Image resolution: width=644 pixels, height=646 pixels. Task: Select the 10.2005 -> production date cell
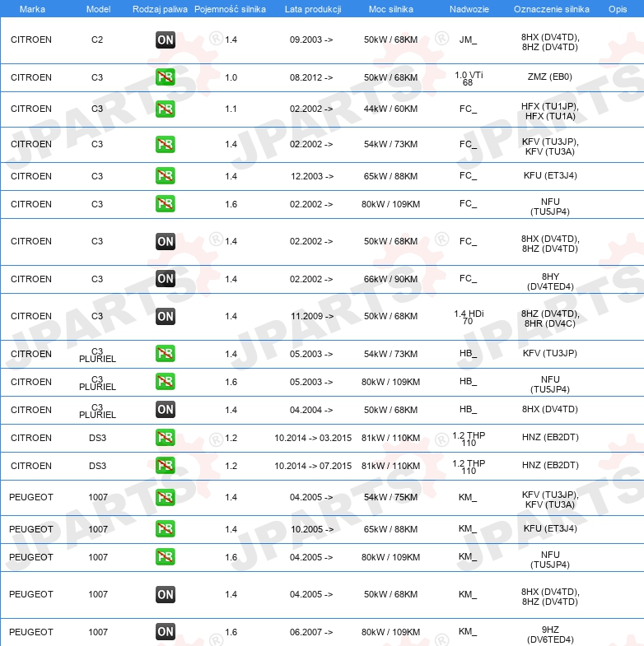tap(312, 529)
